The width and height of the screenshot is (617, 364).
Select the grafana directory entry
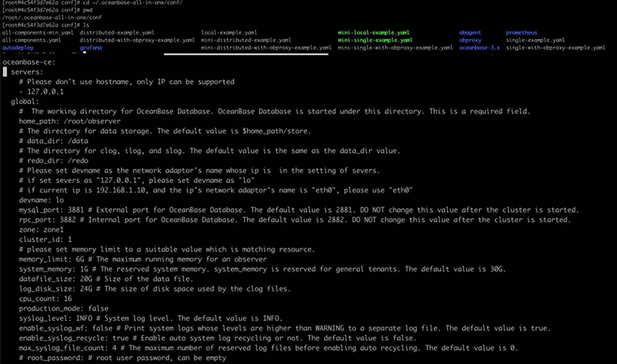tap(91, 48)
